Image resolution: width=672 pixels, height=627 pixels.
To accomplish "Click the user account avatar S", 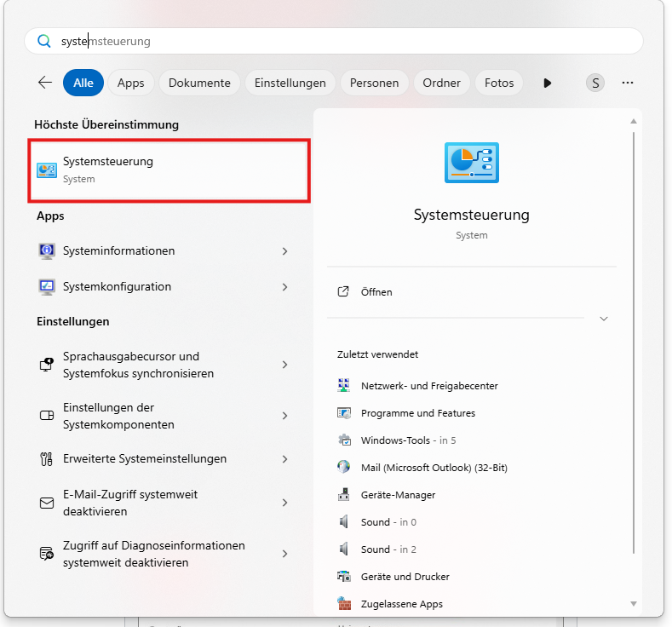I will coord(595,83).
